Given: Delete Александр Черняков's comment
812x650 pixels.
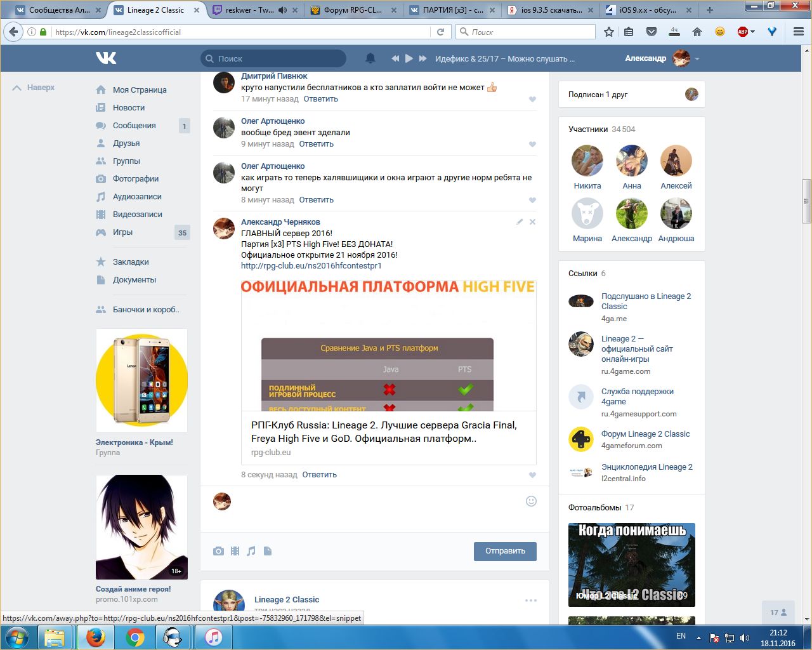Looking at the screenshot, I should pos(532,222).
